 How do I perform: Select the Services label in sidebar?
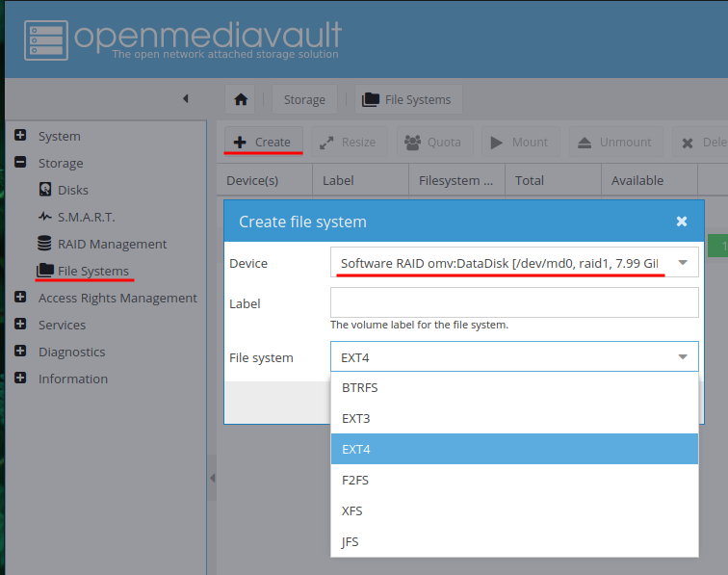click(63, 325)
